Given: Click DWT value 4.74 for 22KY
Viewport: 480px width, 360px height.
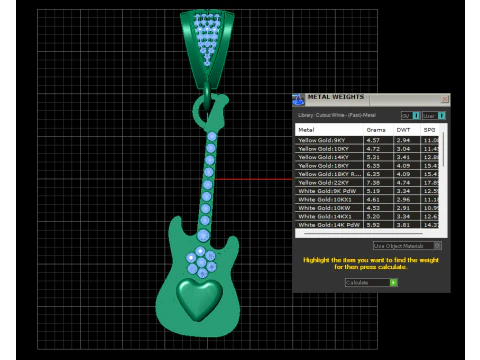Looking at the screenshot, I should click(403, 183).
